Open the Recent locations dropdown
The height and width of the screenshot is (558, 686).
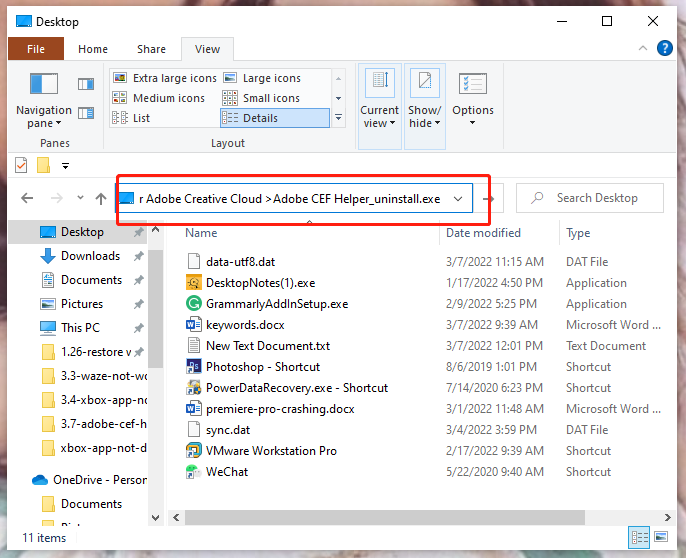(80, 197)
